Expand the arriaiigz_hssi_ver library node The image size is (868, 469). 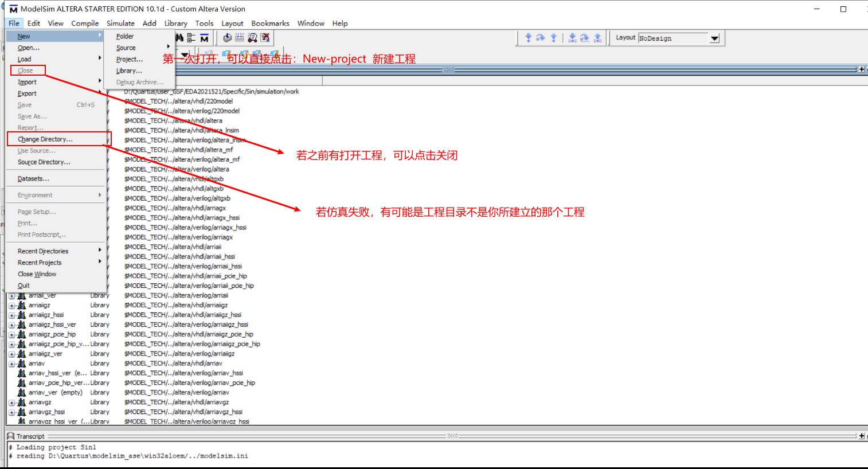11,325
